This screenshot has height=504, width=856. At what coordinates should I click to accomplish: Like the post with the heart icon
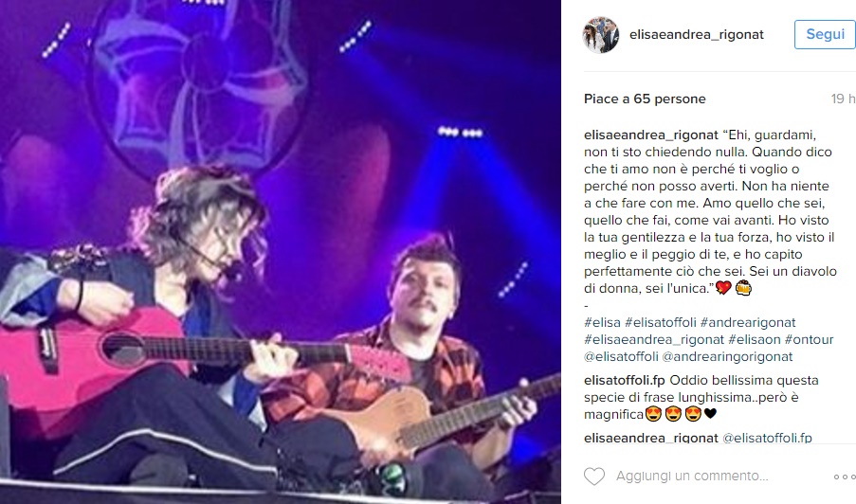point(594,477)
